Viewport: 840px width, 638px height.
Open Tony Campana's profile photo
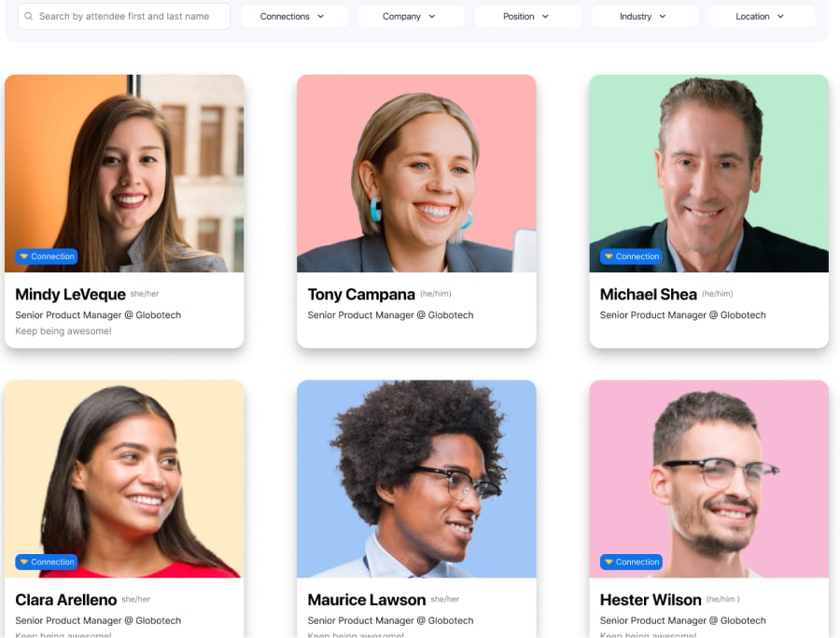click(416, 173)
